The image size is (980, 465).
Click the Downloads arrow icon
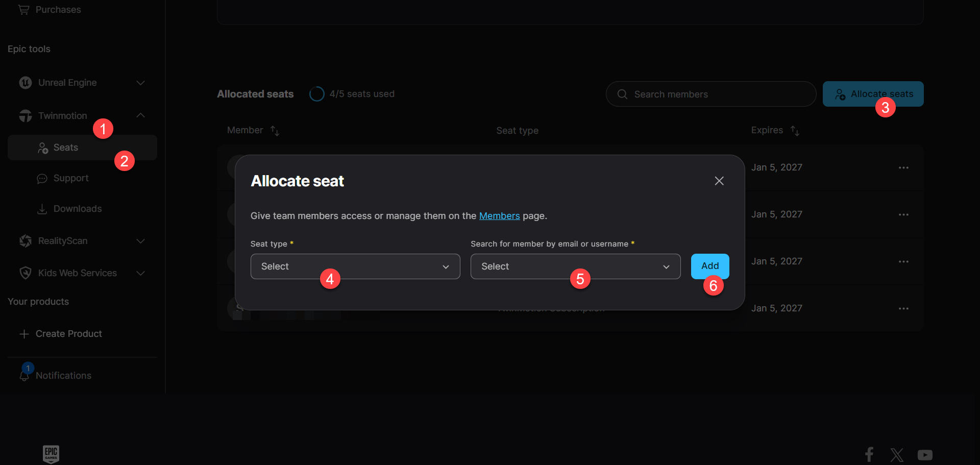click(42, 209)
